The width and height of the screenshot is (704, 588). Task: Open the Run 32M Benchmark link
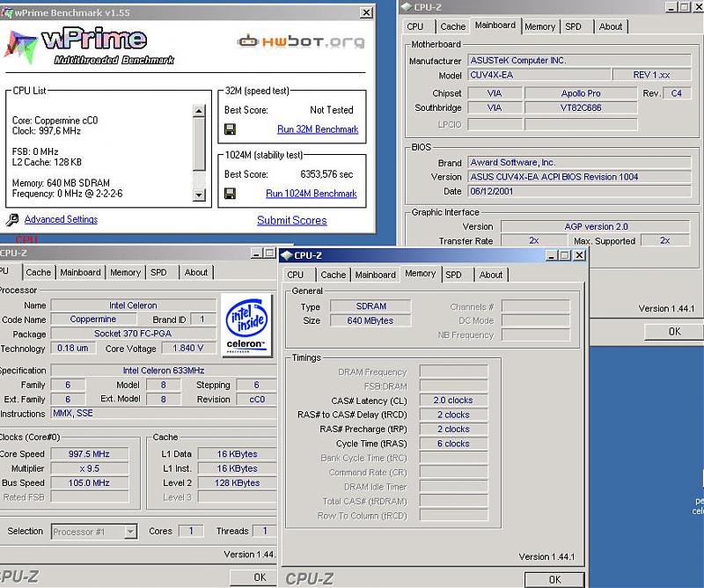pyautogui.click(x=318, y=129)
